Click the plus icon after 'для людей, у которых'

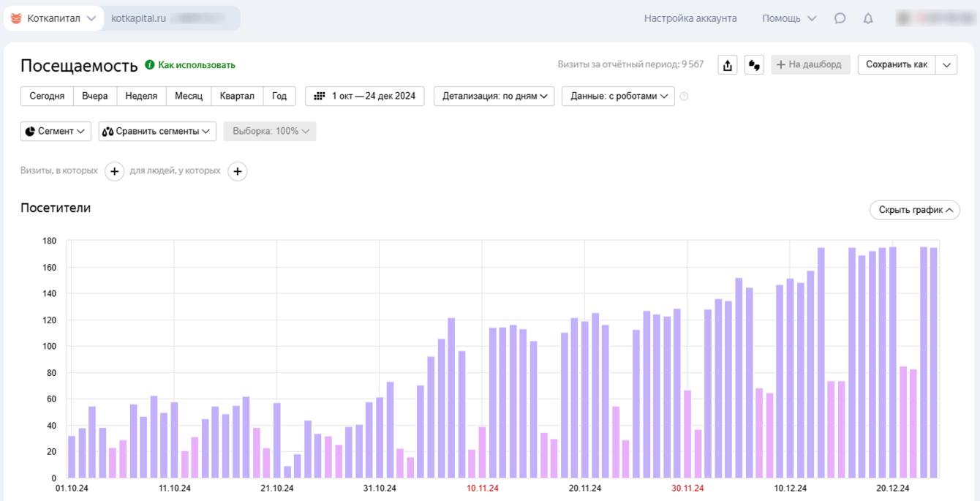pos(237,171)
